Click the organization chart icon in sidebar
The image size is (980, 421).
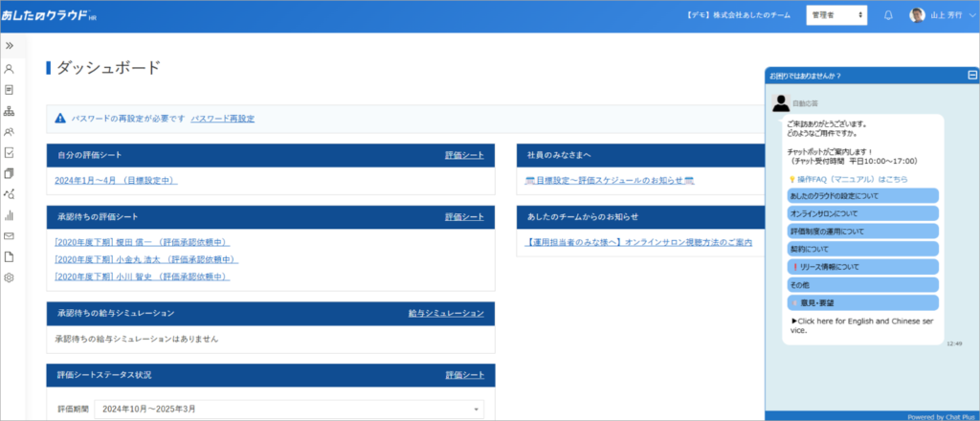(10, 111)
